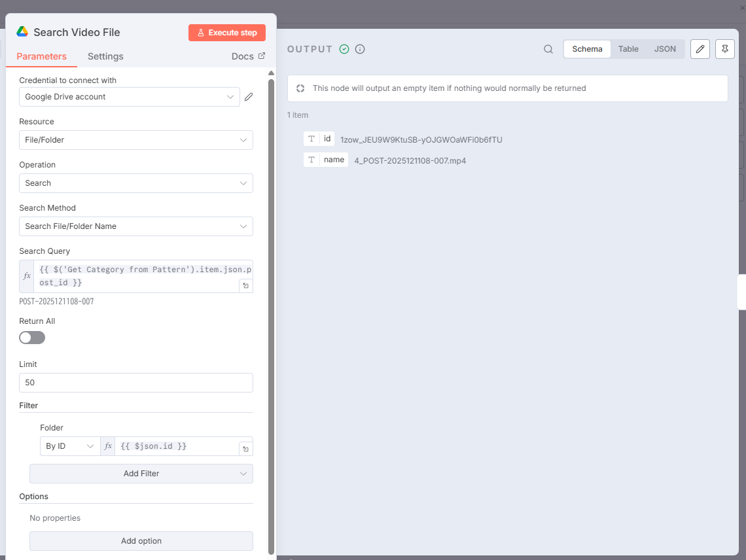This screenshot has width=746, height=560.
Task: Click the Add option button
Action: [x=141, y=541]
